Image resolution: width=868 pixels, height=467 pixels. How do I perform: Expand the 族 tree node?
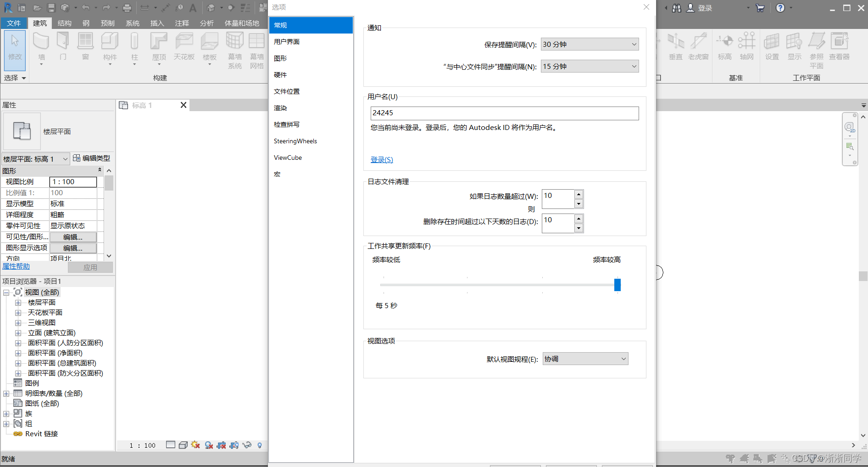[6, 414]
